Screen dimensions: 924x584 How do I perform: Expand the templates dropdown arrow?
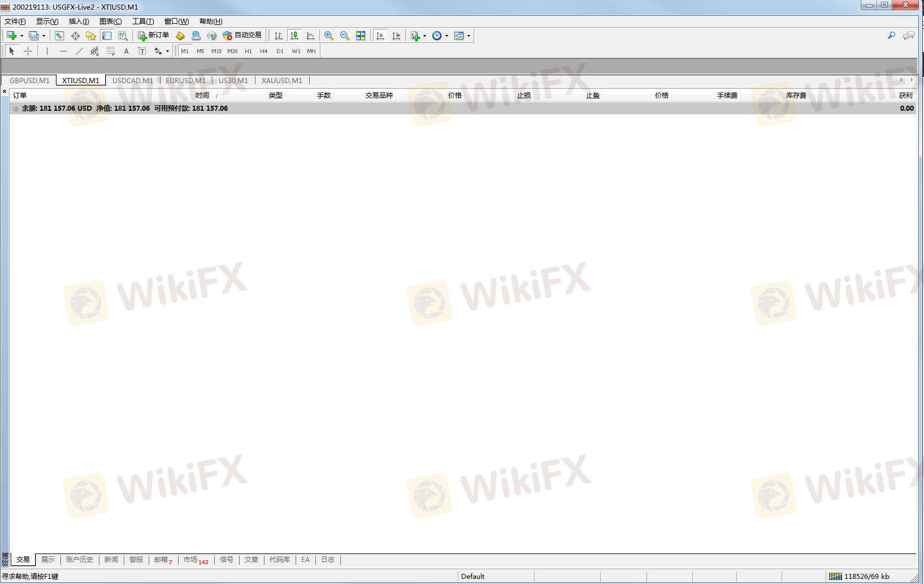coord(468,36)
